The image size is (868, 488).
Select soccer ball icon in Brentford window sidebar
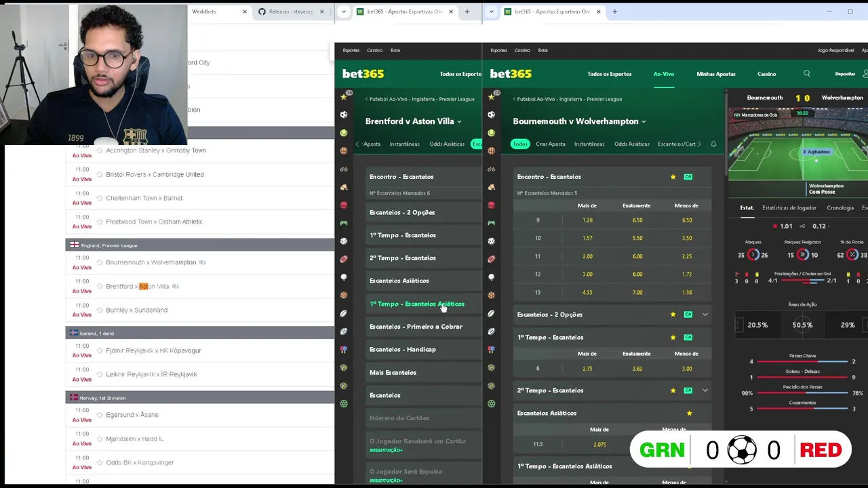[x=344, y=115]
